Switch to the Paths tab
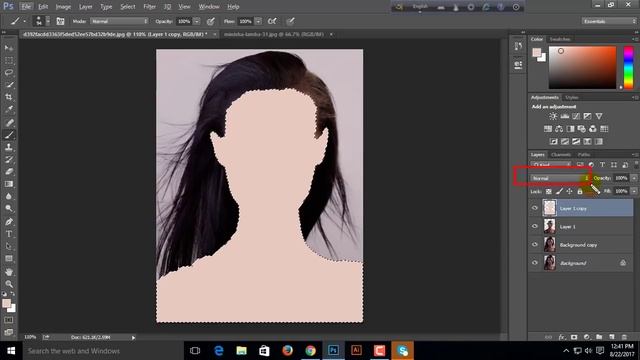The height and width of the screenshot is (360, 640). click(x=584, y=155)
